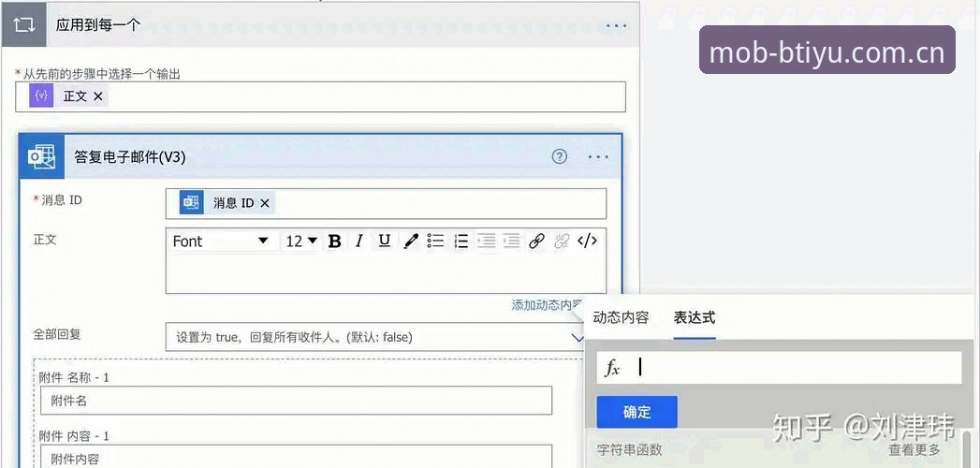Open the Font family dropdown

pos(220,241)
